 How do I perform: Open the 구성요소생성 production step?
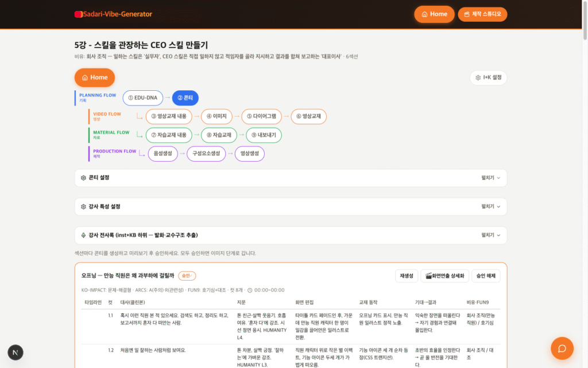click(x=206, y=154)
